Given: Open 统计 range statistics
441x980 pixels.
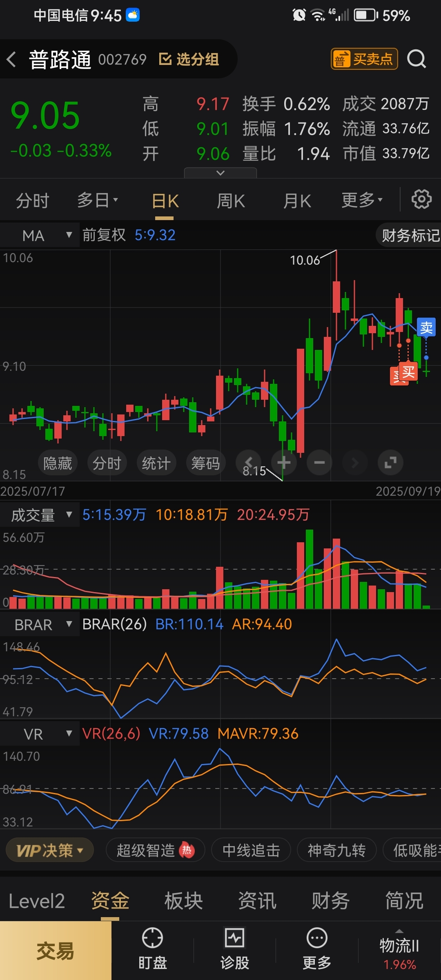Looking at the screenshot, I should (x=156, y=463).
